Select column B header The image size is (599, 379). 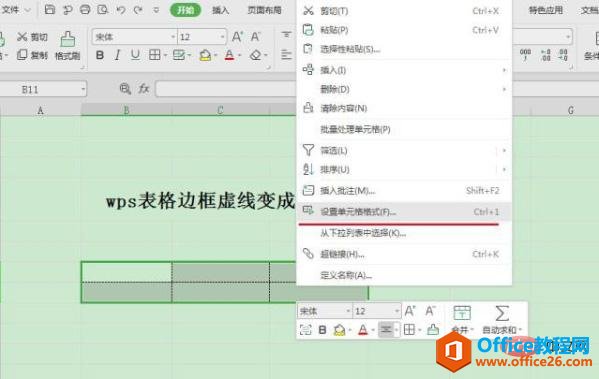[126, 110]
